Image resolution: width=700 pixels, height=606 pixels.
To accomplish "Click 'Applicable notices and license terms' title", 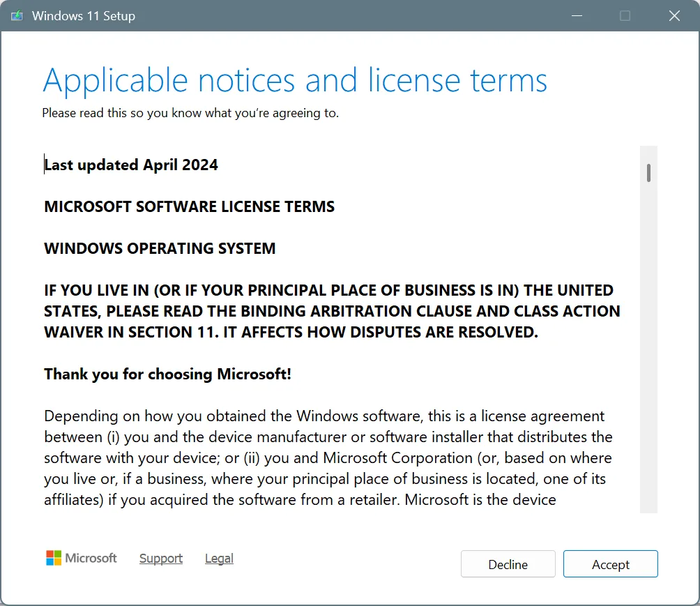I will tap(295, 81).
